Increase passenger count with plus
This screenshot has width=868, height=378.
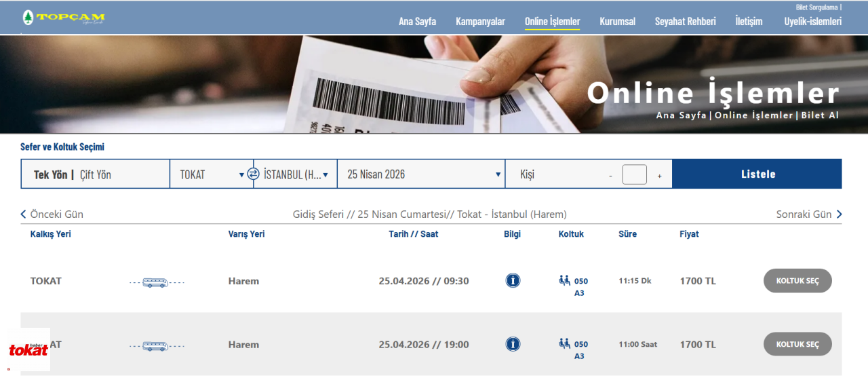tap(659, 175)
